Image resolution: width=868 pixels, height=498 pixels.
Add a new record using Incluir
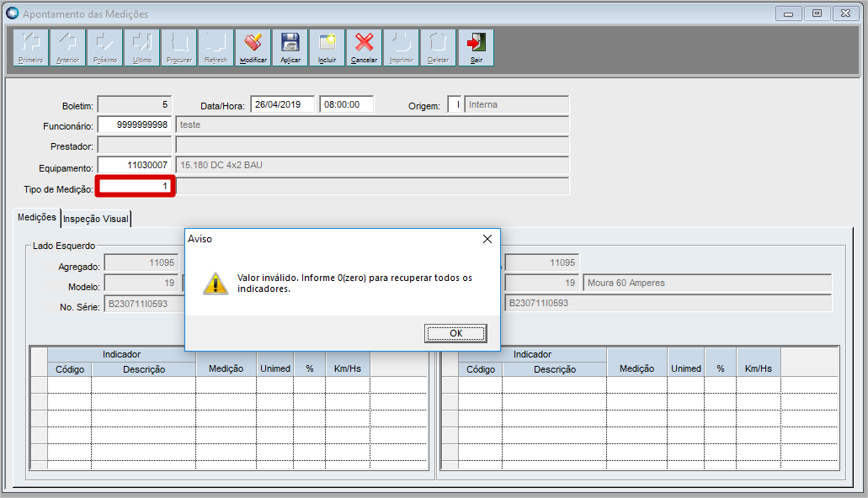[327, 47]
